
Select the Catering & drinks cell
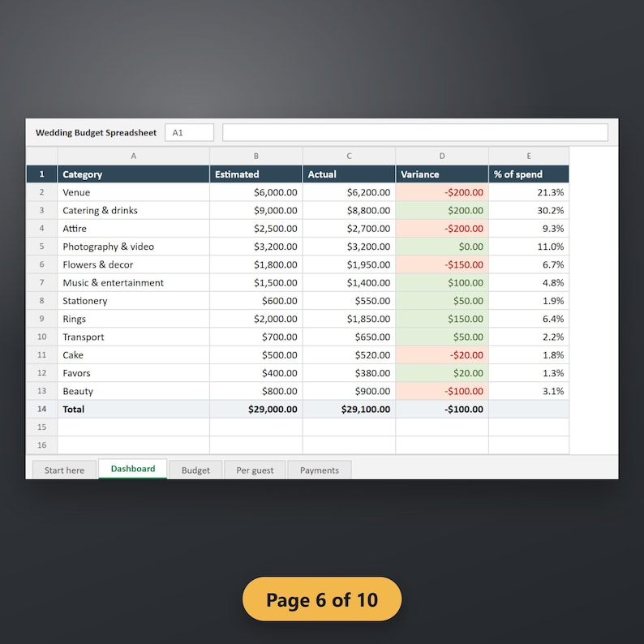(134, 210)
